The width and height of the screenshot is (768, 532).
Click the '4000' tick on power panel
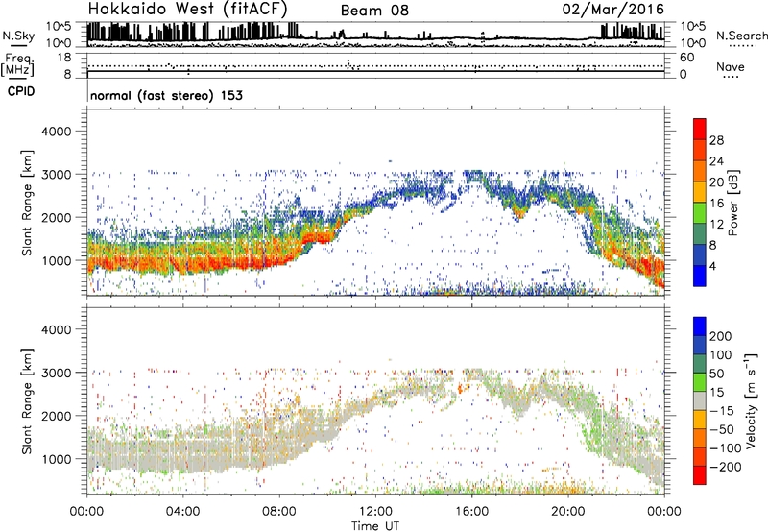pos(56,132)
